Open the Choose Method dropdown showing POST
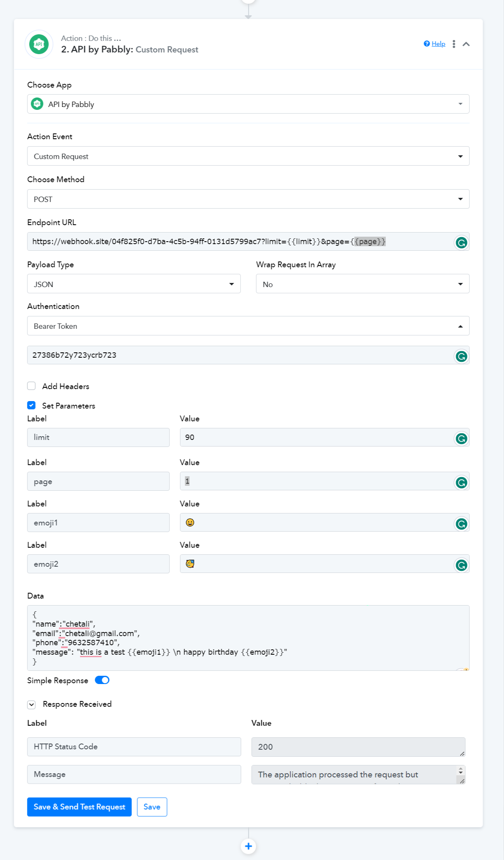Image resolution: width=504 pixels, height=860 pixels. pos(248,199)
